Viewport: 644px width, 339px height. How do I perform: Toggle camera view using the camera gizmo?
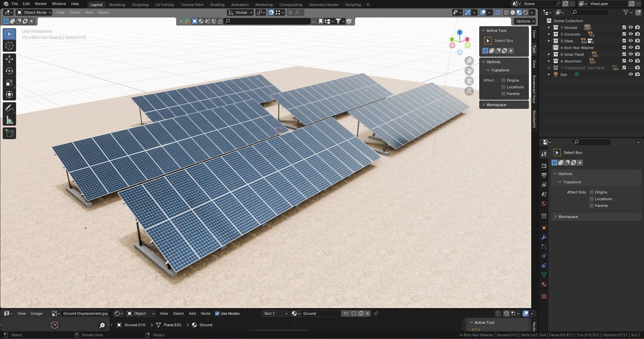(x=469, y=81)
